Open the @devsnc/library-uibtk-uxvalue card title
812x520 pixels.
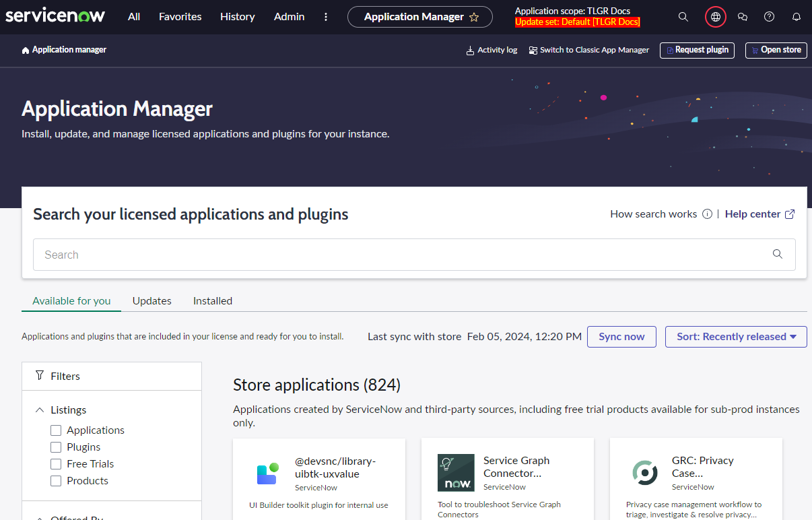[335, 467]
